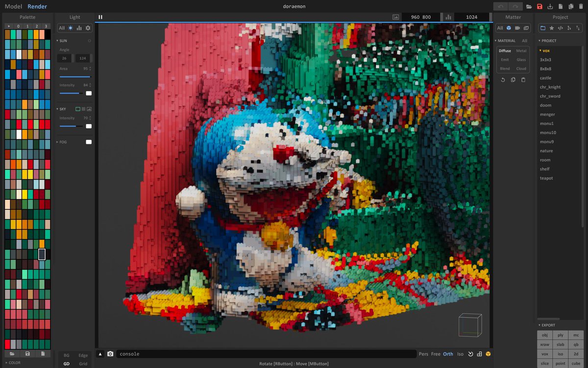Pause the render progress
This screenshot has height=368, width=588.
[100, 17]
